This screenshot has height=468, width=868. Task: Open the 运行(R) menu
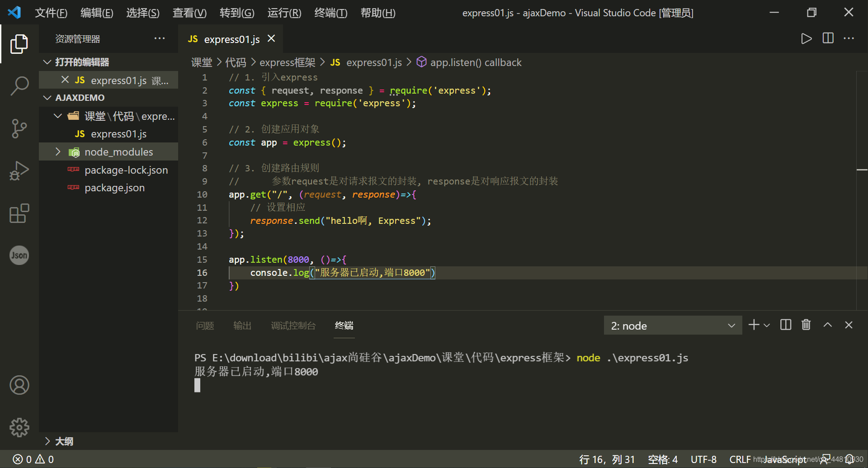tap(284, 13)
